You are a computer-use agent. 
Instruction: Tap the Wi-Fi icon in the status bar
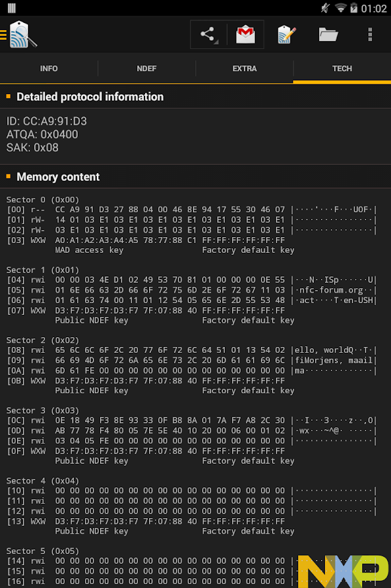341,8
